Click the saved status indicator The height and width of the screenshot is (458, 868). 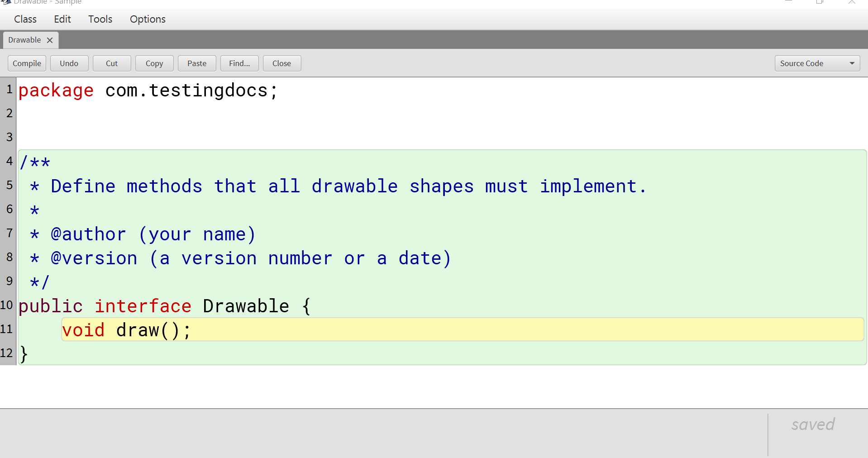pyautogui.click(x=812, y=424)
